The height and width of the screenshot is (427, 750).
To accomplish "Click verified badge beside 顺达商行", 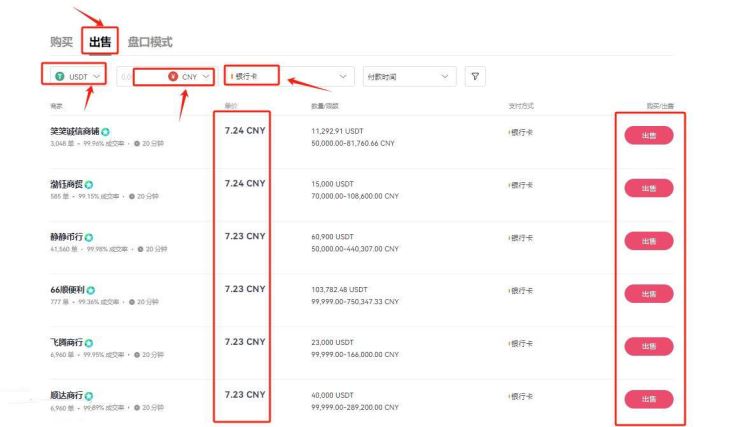I will [89, 396].
